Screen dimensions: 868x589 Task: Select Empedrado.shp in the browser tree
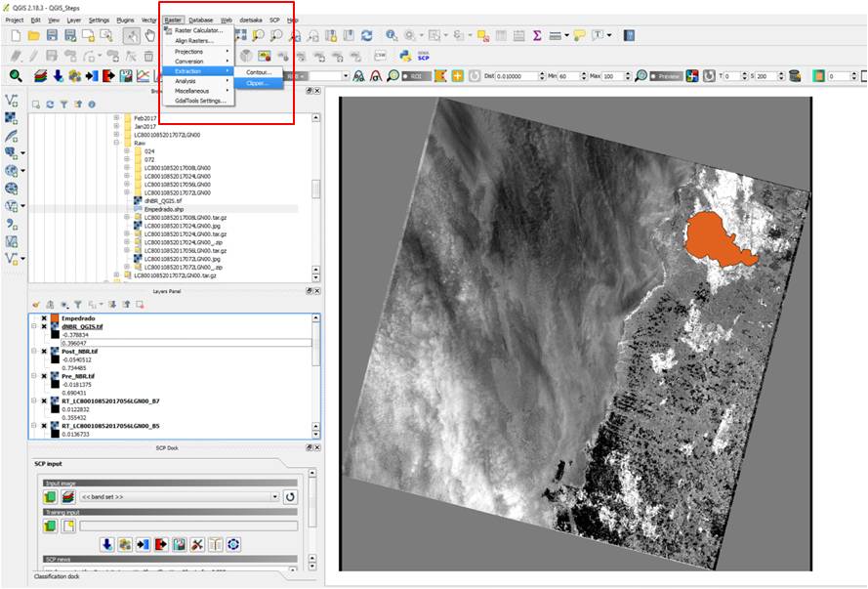tap(164, 208)
